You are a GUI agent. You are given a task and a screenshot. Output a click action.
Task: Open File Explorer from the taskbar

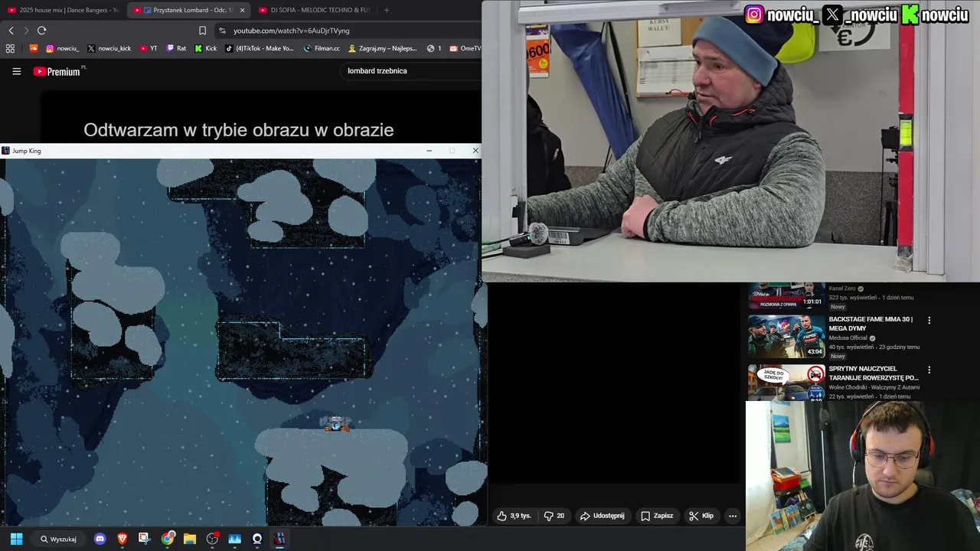click(x=190, y=539)
